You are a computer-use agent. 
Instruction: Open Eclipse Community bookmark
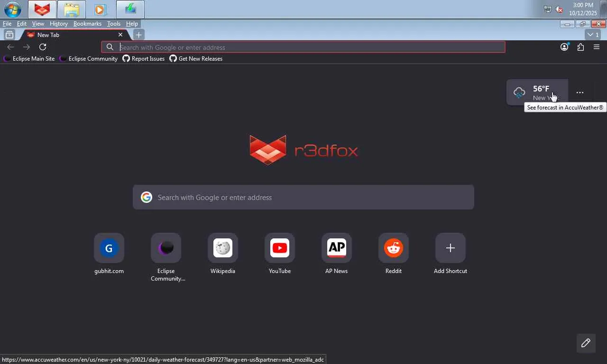click(x=89, y=59)
